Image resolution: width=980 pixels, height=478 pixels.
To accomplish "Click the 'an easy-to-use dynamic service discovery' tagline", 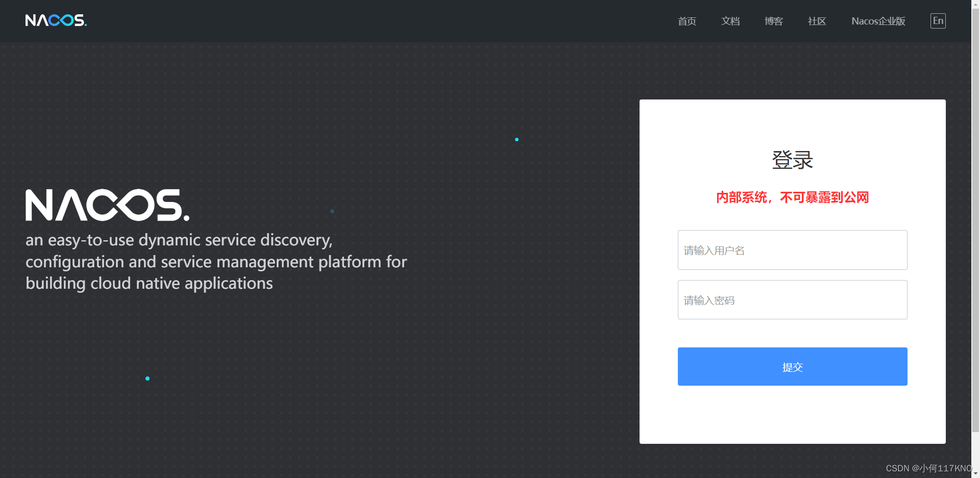I will (x=216, y=262).
